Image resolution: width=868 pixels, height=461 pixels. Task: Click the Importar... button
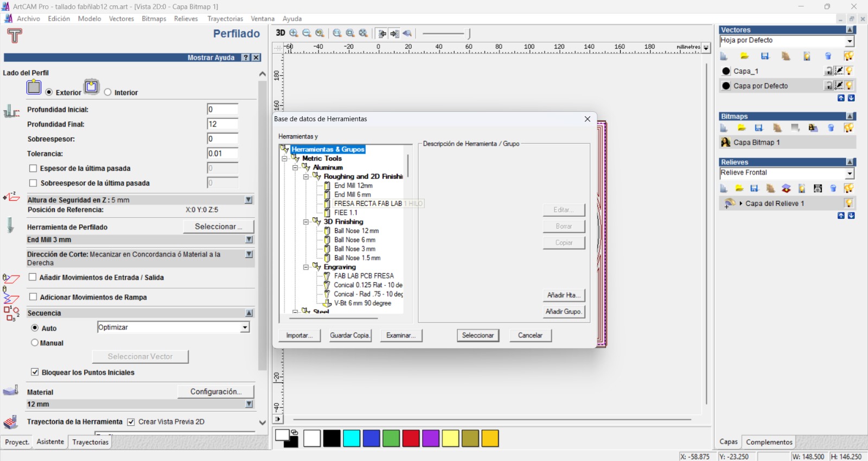[x=299, y=336]
